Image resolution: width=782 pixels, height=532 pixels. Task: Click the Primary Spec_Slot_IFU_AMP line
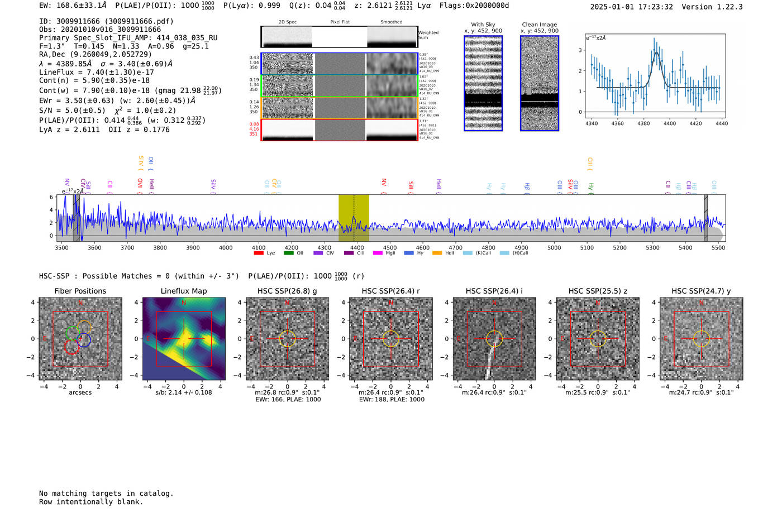point(128,38)
